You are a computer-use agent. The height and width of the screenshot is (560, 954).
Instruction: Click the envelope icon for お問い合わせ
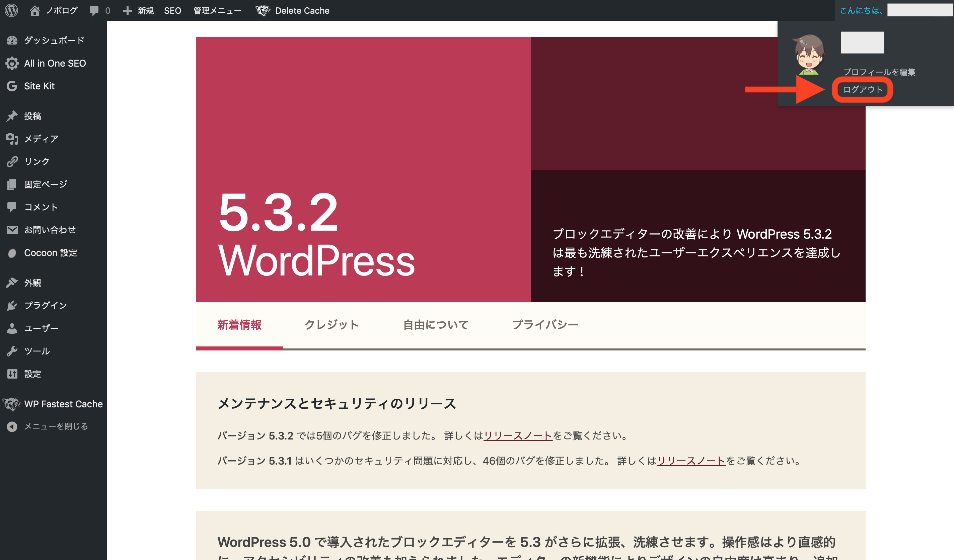pyautogui.click(x=12, y=230)
